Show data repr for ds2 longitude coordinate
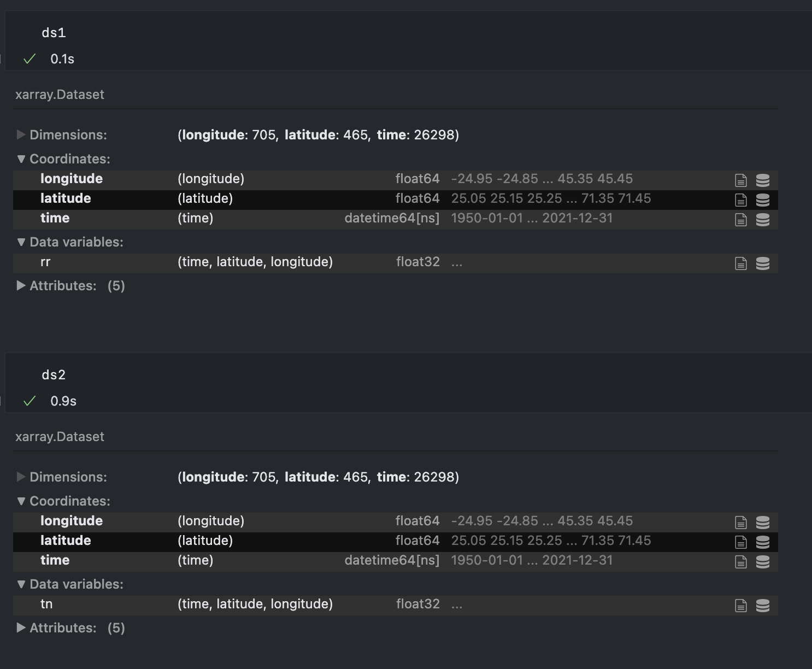The image size is (812, 669). [763, 522]
